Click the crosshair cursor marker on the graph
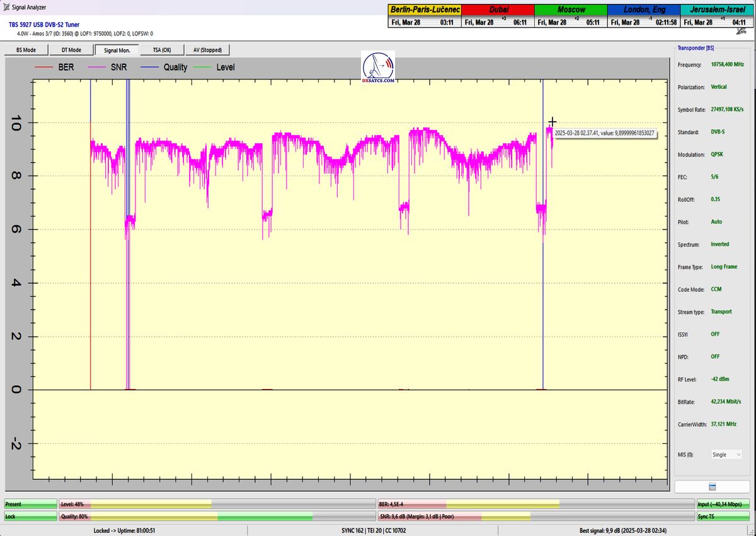The width and height of the screenshot is (756, 536). point(553,122)
